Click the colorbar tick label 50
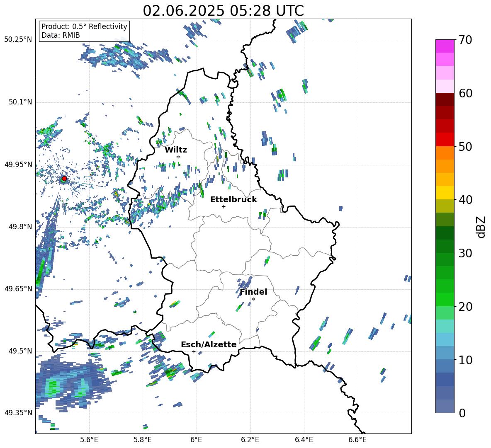 coord(465,147)
